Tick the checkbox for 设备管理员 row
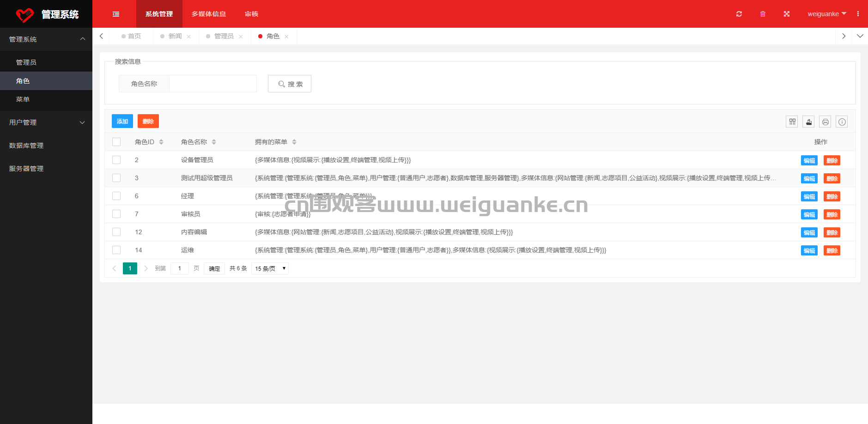Screen dimensions: 868x424 (116, 160)
